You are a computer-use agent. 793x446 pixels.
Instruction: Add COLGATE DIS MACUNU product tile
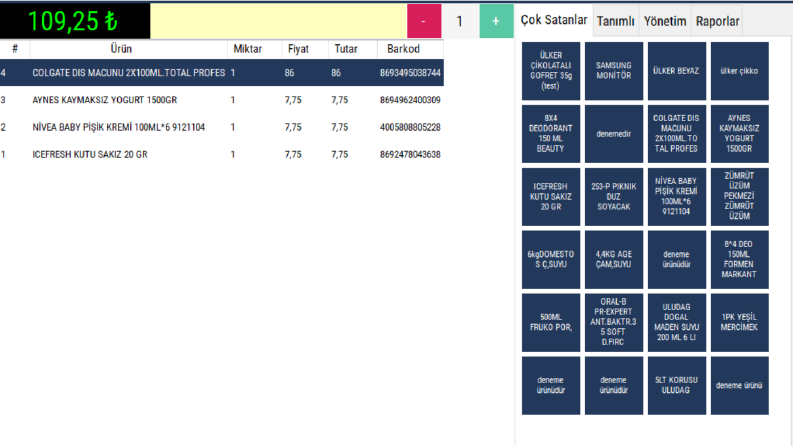(676, 133)
